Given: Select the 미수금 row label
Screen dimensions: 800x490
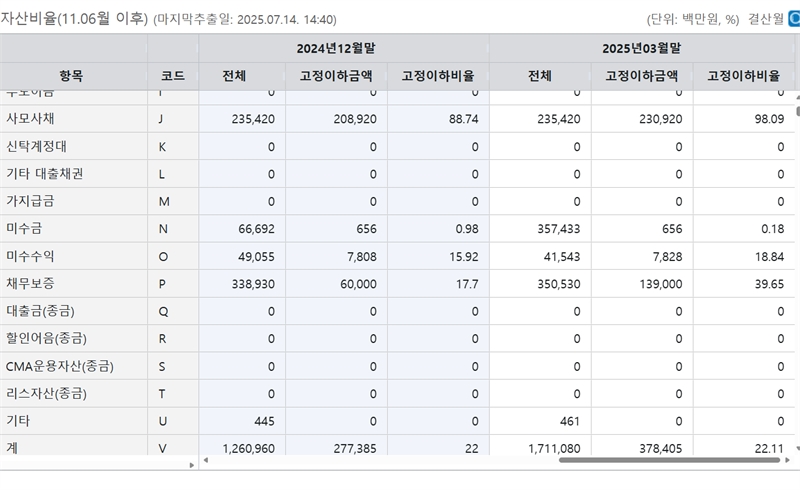Looking at the screenshot, I should [x=27, y=229].
